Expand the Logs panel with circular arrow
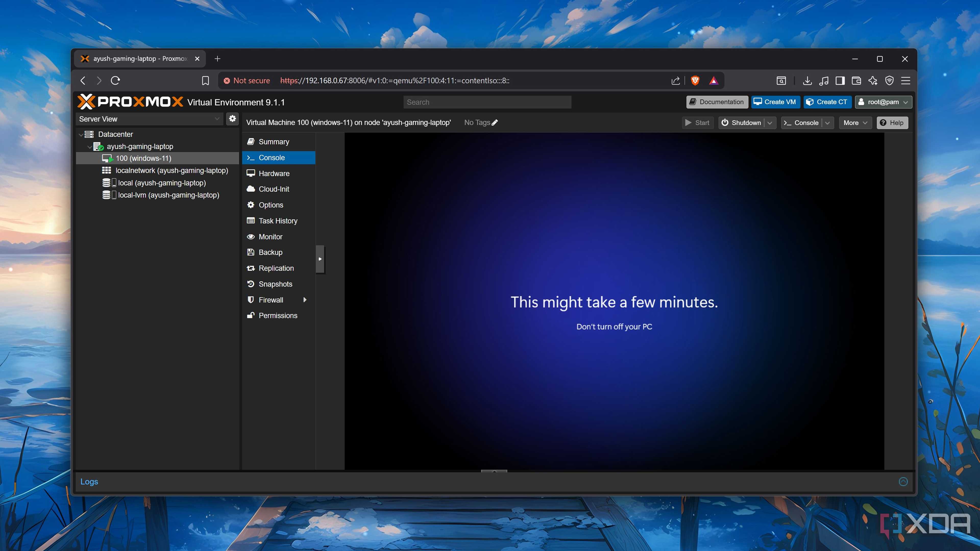The image size is (980, 551). pos(903,481)
